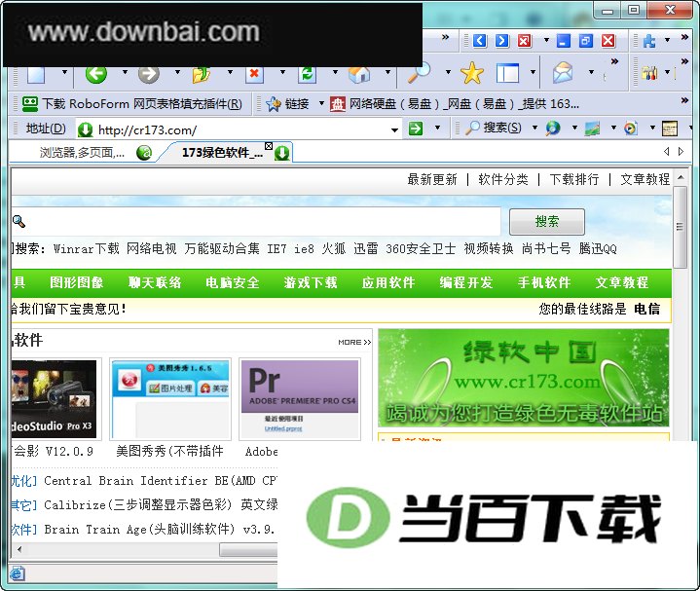Click the large magnifier search icon

(420, 72)
